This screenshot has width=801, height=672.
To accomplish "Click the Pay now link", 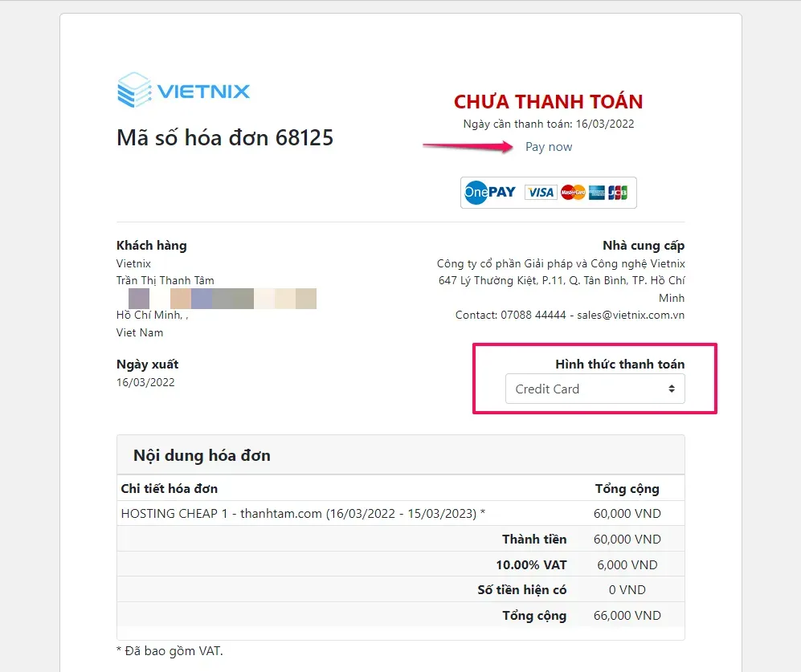I will [549, 147].
